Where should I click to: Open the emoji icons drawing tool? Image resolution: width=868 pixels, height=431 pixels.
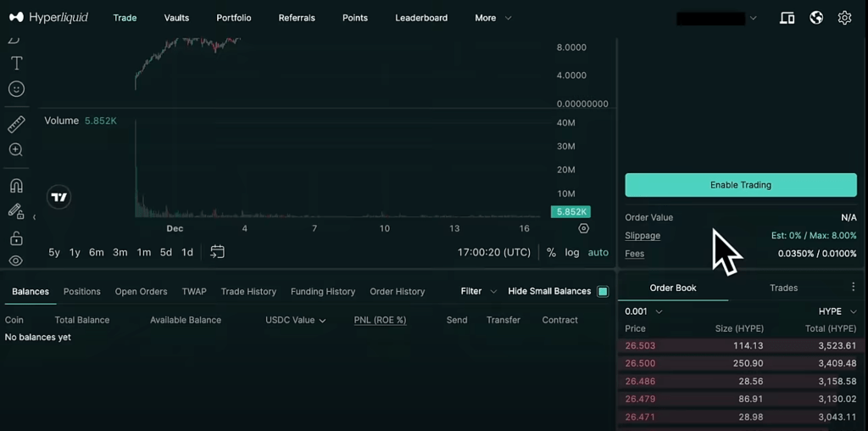[x=16, y=89]
